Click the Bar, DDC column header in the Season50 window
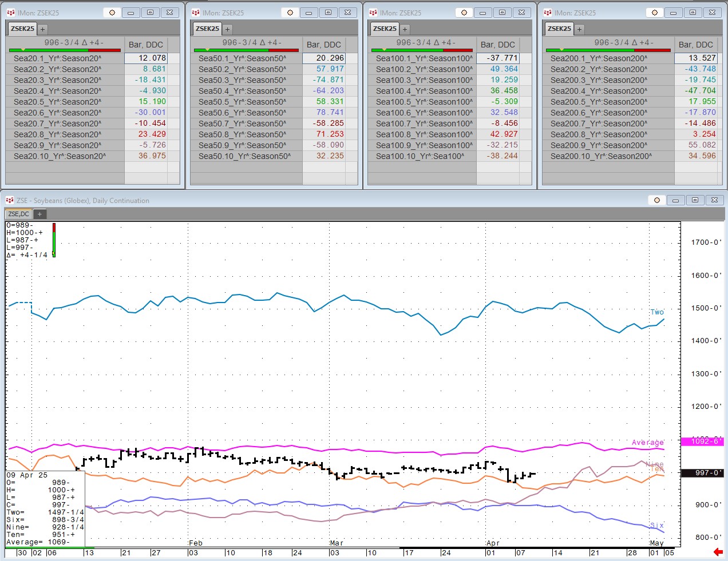The image size is (728, 561). 324,45
